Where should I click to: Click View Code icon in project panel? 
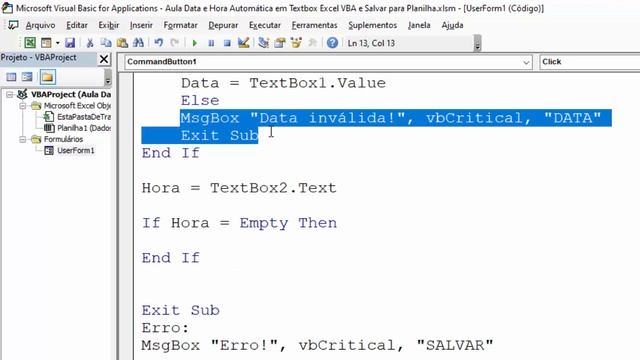pyautogui.click(x=11, y=77)
